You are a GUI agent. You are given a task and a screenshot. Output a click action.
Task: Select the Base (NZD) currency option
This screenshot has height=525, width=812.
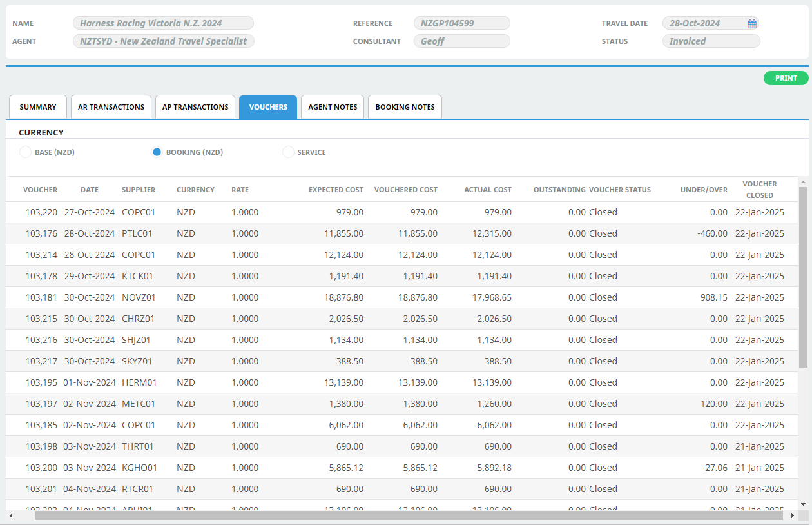25,152
